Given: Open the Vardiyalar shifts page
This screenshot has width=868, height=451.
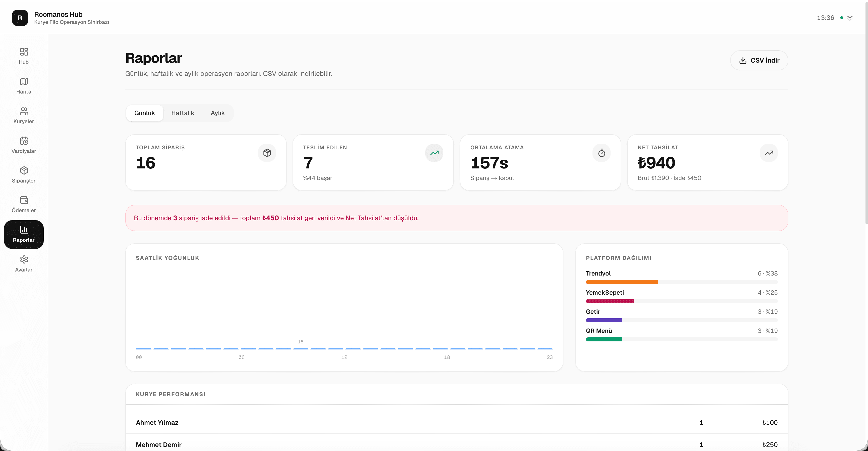Looking at the screenshot, I should coord(24,145).
